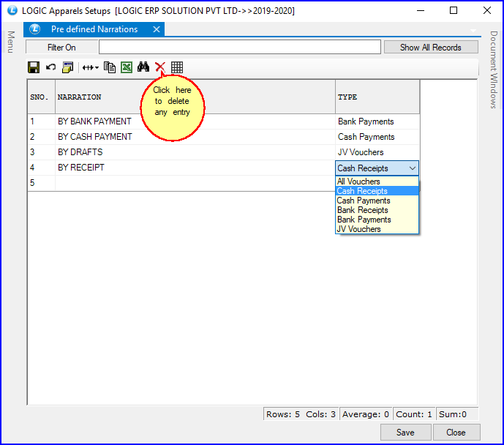Click the Save button at bottom
Viewport: 504px width, 445px height.
(x=405, y=432)
